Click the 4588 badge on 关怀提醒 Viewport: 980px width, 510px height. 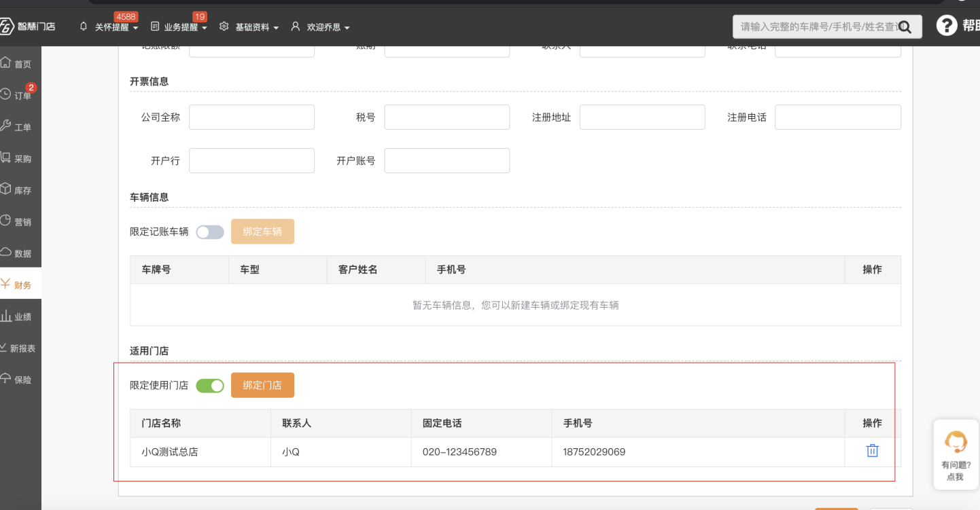[125, 16]
